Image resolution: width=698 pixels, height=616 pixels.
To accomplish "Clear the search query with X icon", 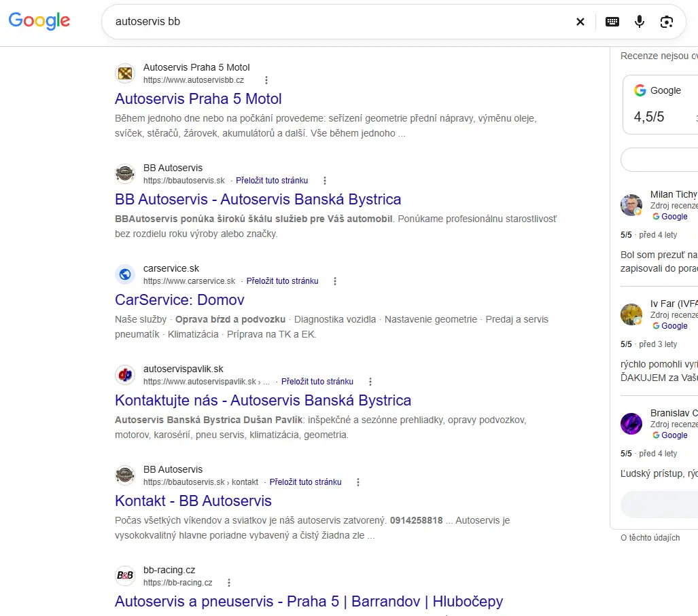I will click(x=580, y=22).
